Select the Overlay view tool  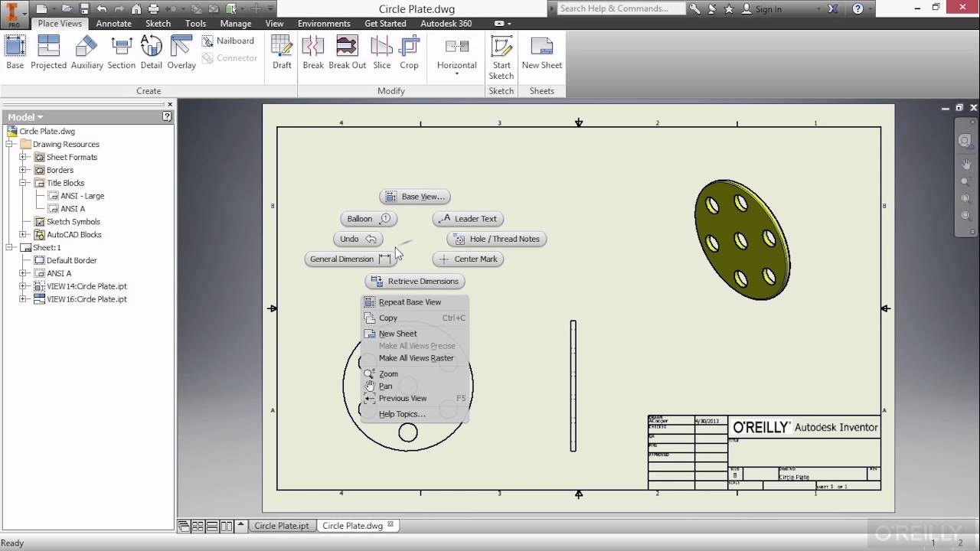click(181, 52)
